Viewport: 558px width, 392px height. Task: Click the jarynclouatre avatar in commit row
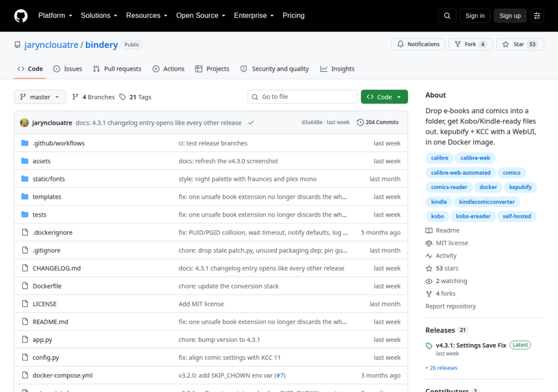[x=24, y=122]
